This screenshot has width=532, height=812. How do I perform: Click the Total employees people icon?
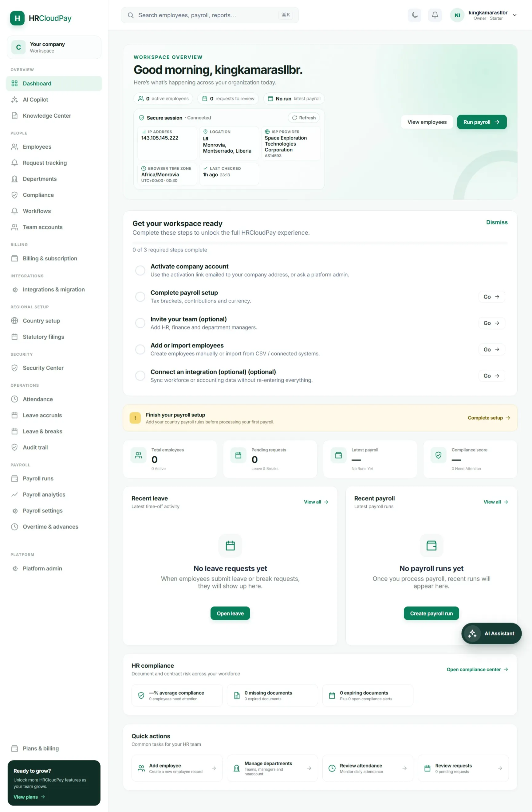pos(138,455)
